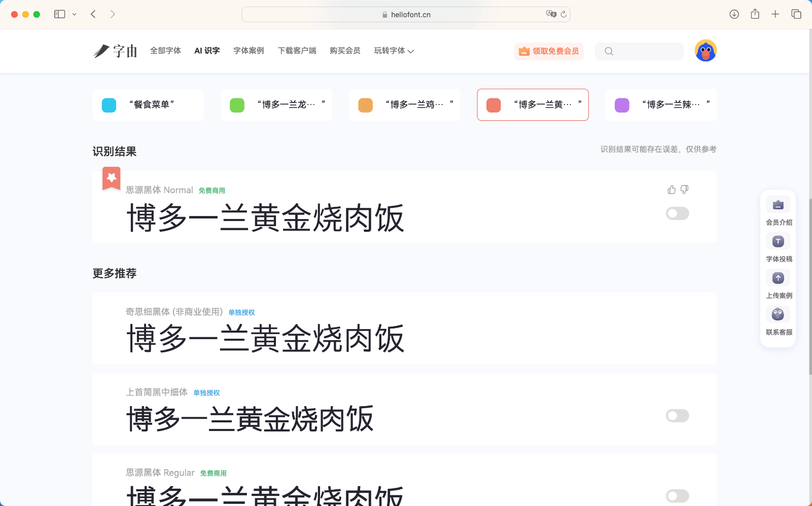
Task: Switch to the AI 识字 tab
Action: point(206,51)
